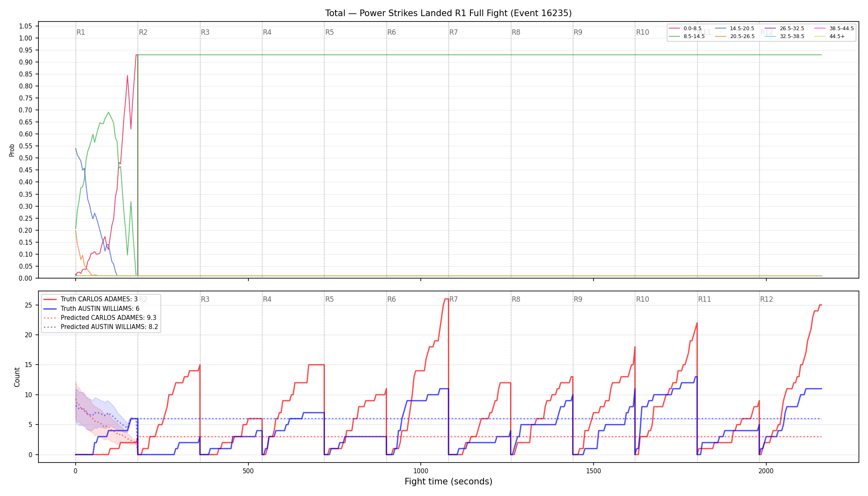Click the R5 round label in bottom chart
Viewport: 868px width, 496px height.
click(329, 299)
